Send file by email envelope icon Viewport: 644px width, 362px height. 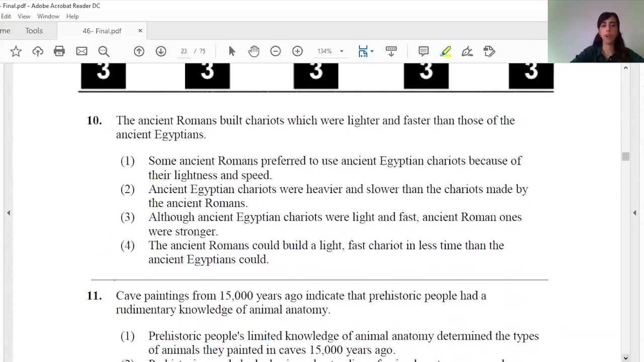(x=82, y=51)
